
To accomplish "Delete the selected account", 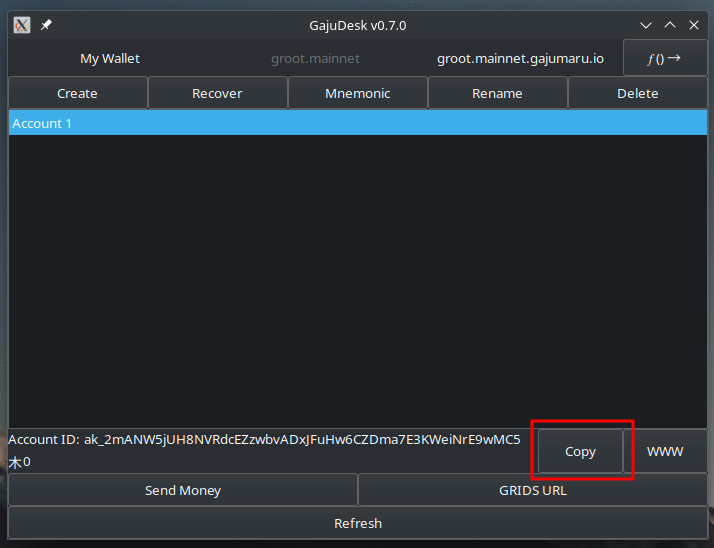I will pos(637,93).
